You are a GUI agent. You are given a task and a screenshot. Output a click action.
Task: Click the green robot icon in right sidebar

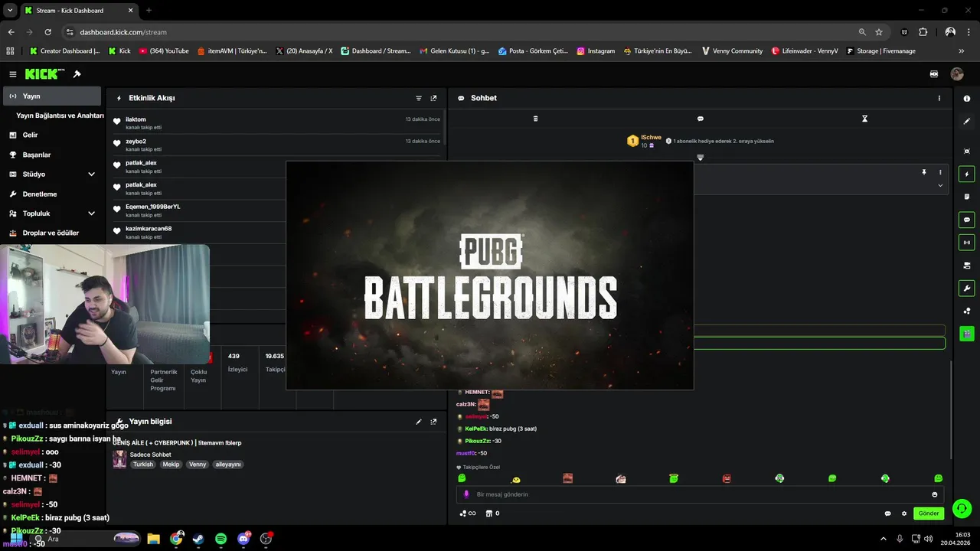click(967, 334)
